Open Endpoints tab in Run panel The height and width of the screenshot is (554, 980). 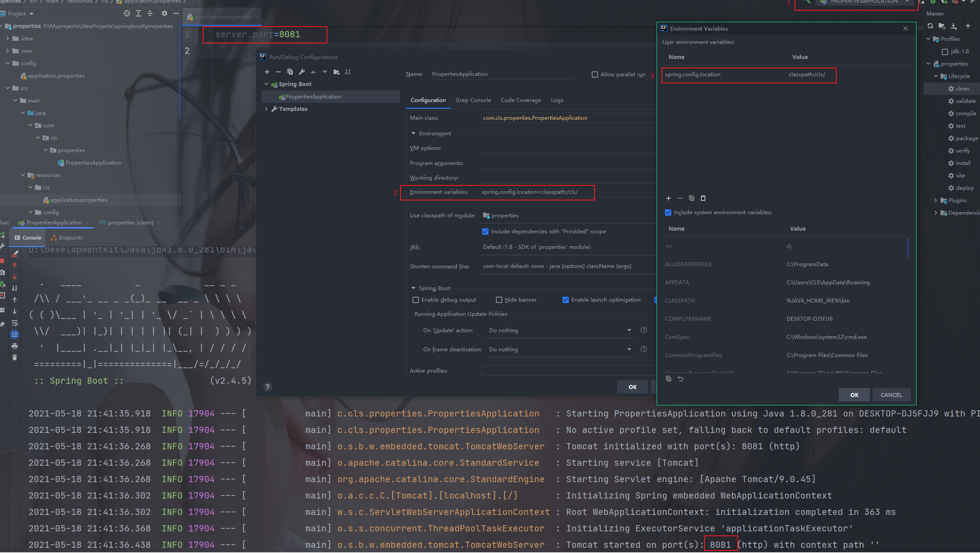[x=67, y=238]
